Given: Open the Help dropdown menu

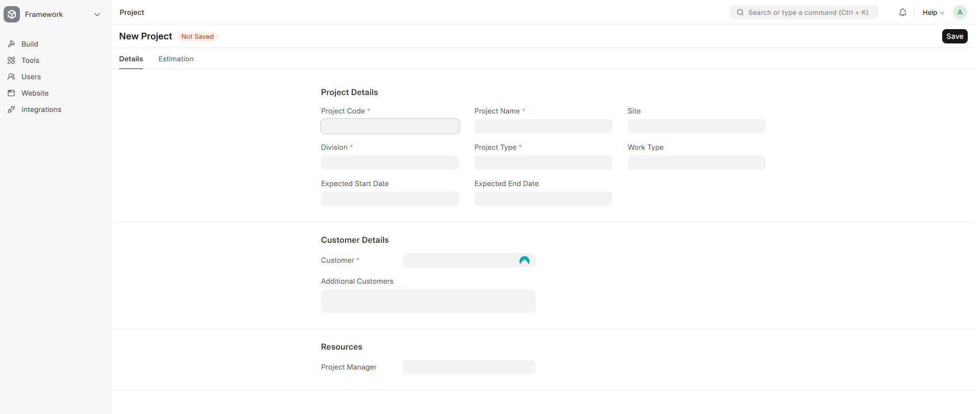Looking at the screenshot, I should click(x=933, y=13).
